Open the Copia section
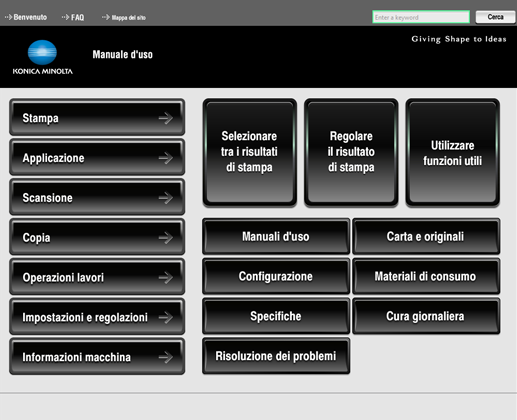Viewport: 517px width, 420px height. point(97,237)
